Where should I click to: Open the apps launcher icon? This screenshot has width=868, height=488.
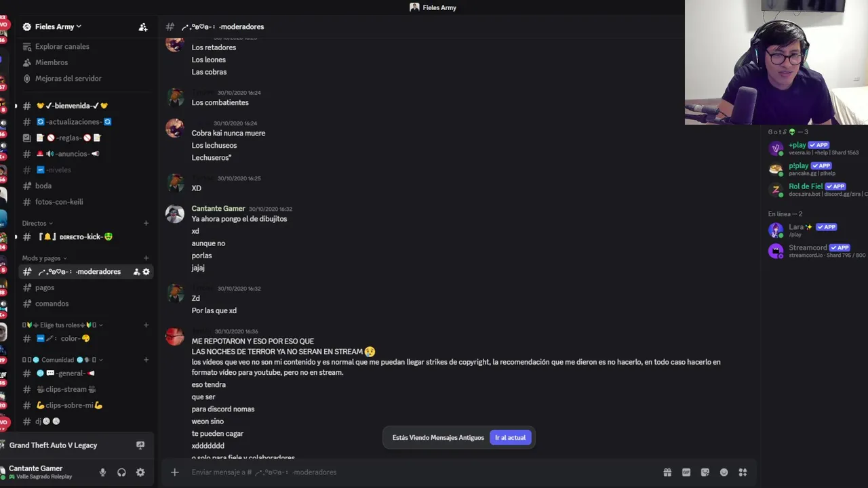[743, 472]
